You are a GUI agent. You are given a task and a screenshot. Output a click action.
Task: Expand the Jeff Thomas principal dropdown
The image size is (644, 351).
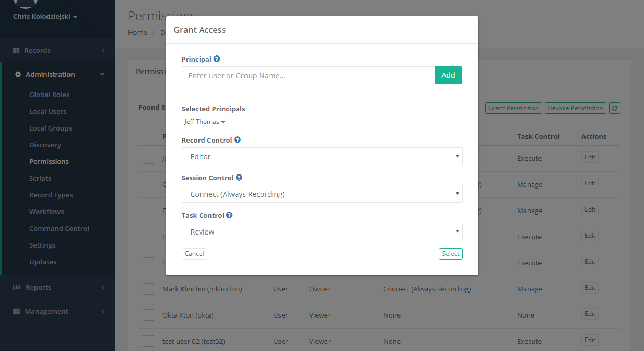point(204,121)
